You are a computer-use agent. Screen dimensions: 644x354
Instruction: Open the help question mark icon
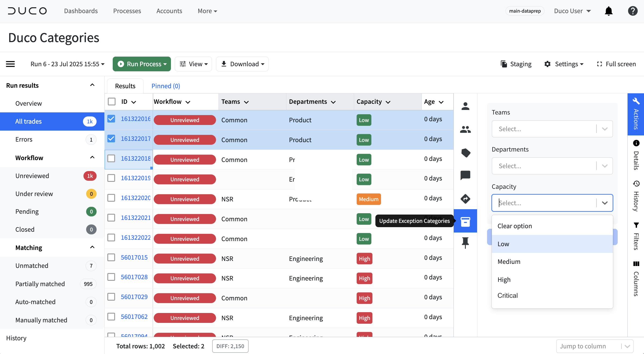[633, 11]
